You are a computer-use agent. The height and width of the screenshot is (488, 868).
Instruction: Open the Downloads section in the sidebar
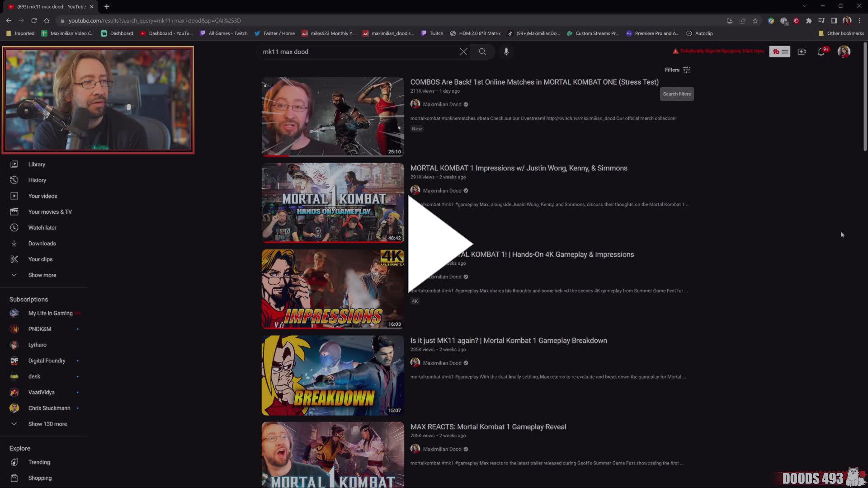[x=14, y=243]
